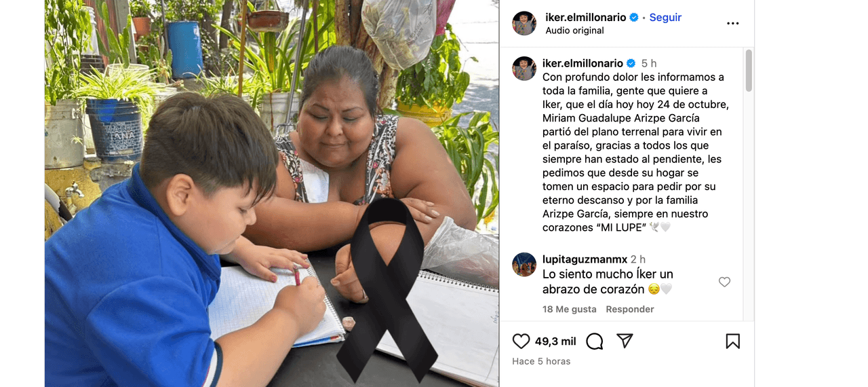This screenshot has height=387, width=868.
Task: Save the post with the bookmark icon
Action: click(733, 341)
